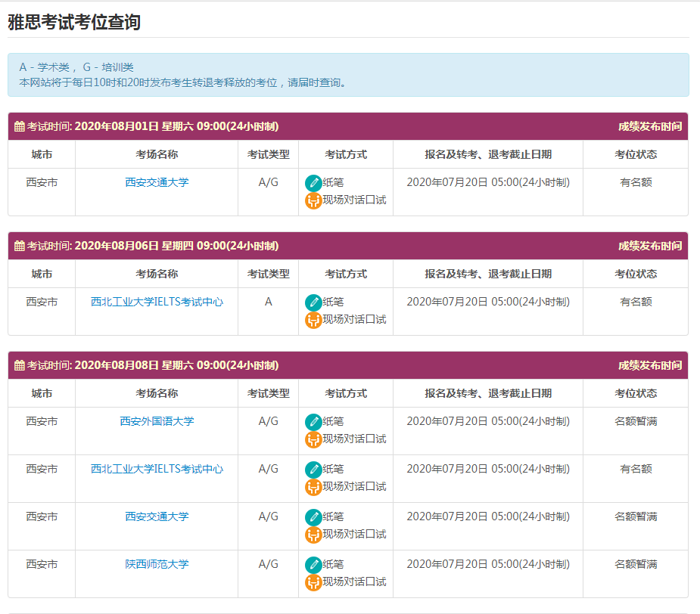The height and width of the screenshot is (614, 700).
Task: Click the 现场对话口试 icon in the 陕西师范大学 row
Action: 313,582
